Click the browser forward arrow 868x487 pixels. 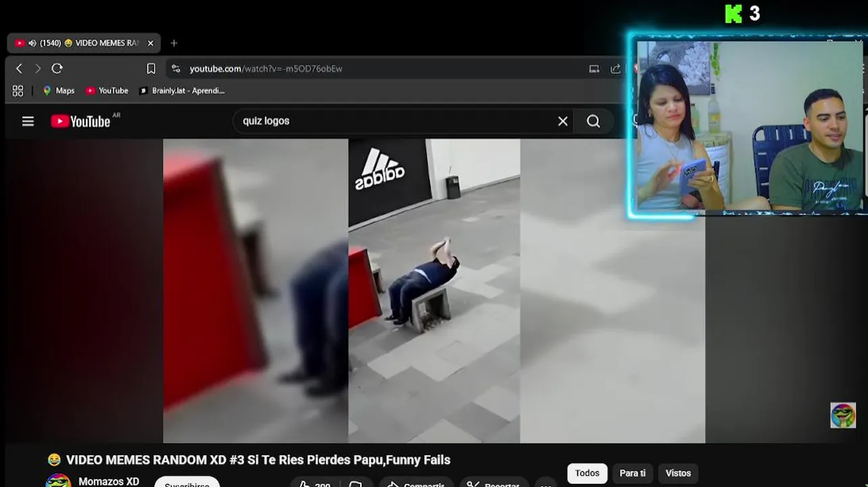click(x=38, y=68)
